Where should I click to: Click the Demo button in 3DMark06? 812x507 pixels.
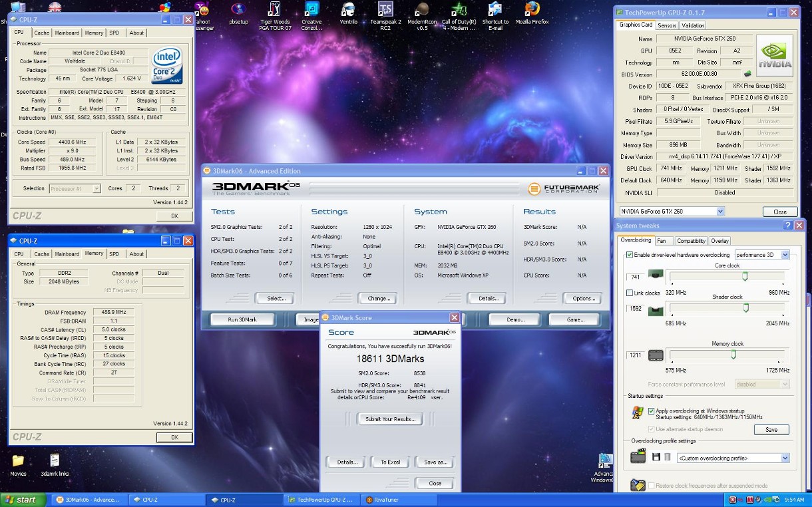pyautogui.click(x=515, y=319)
